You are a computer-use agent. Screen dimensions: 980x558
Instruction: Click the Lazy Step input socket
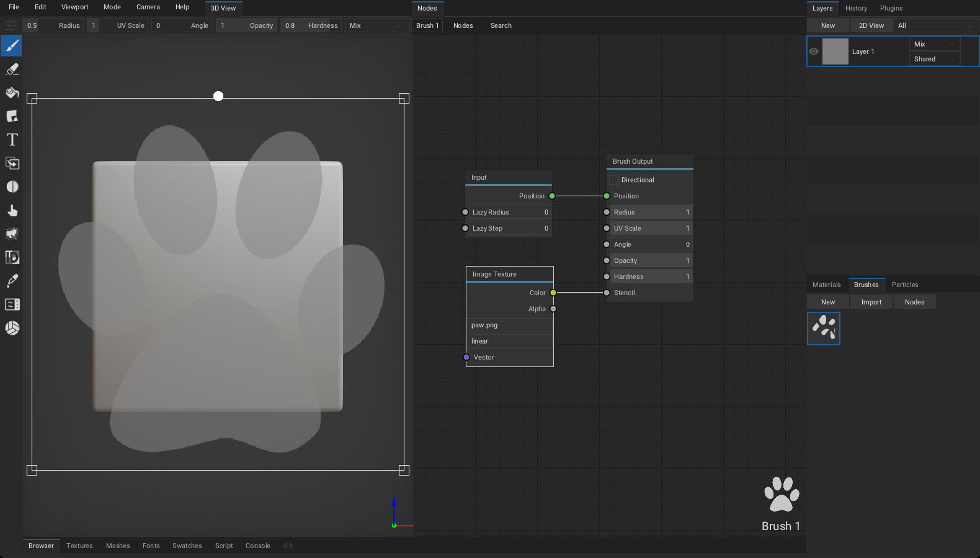(465, 228)
